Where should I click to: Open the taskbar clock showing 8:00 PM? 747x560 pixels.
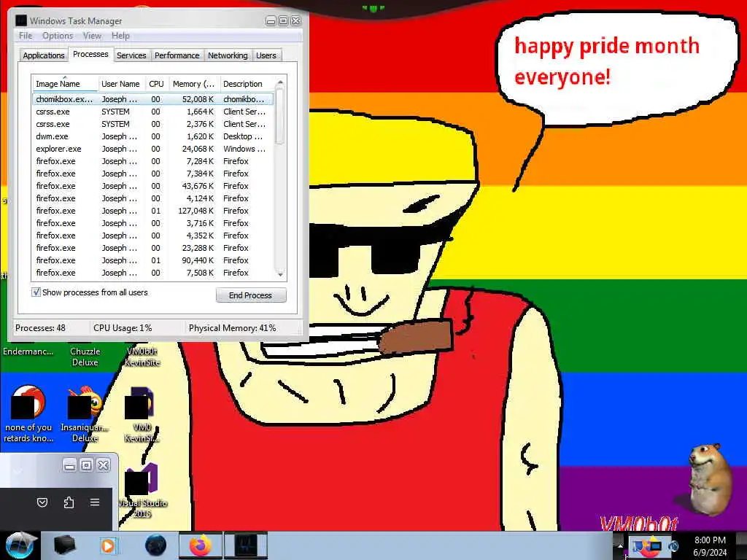pos(710,545)
